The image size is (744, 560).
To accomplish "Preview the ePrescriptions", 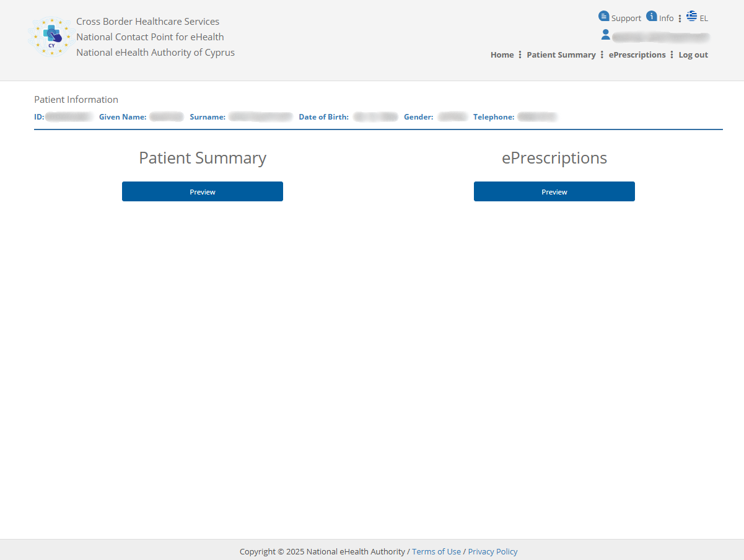I will pos(554,191).
